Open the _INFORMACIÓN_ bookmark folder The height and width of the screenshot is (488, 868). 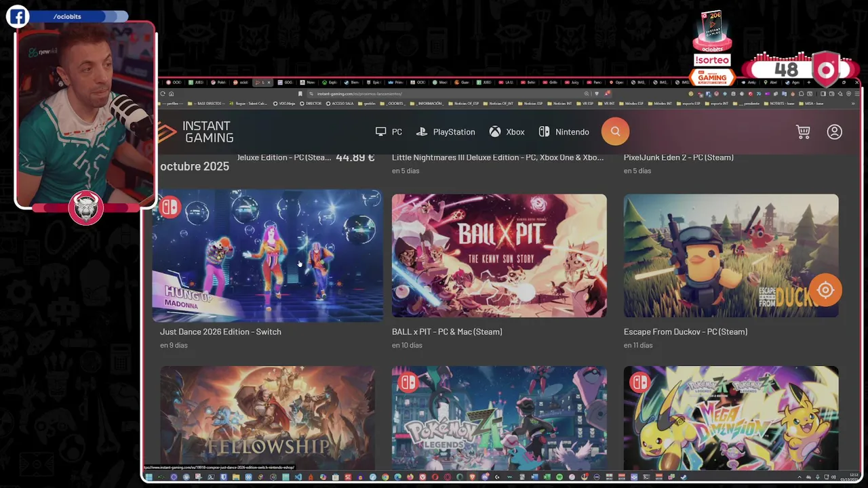(x=427, y=104)
